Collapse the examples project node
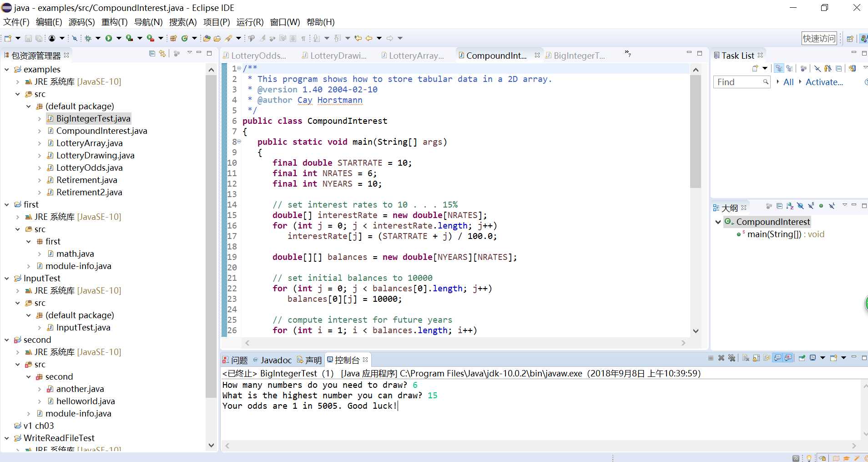Screen dimensions: 868x462 7,69
